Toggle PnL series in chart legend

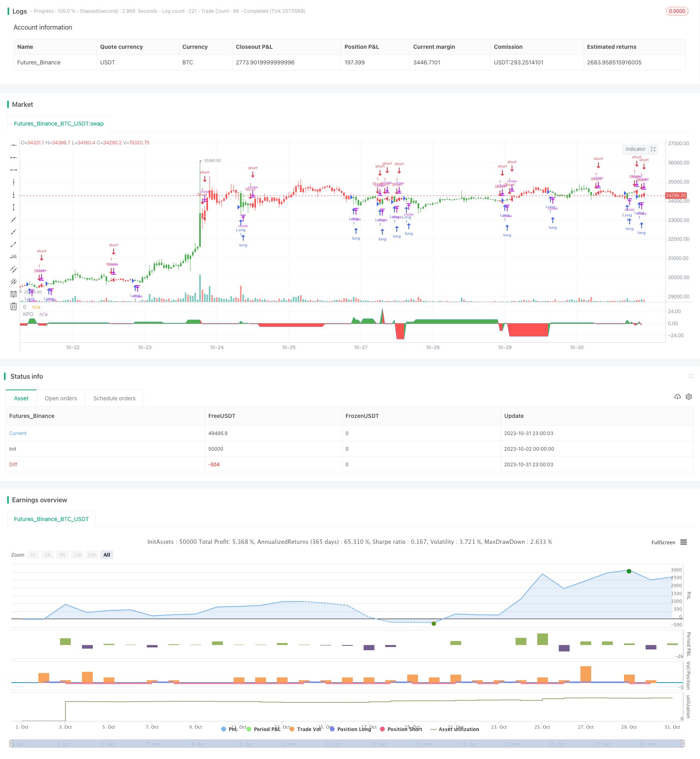pos(230,729)
